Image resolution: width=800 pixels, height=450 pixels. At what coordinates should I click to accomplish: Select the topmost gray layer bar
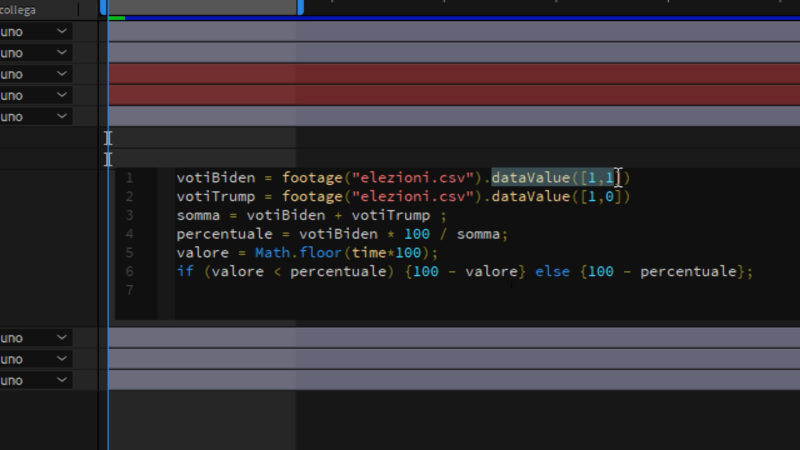click(450, 32)
